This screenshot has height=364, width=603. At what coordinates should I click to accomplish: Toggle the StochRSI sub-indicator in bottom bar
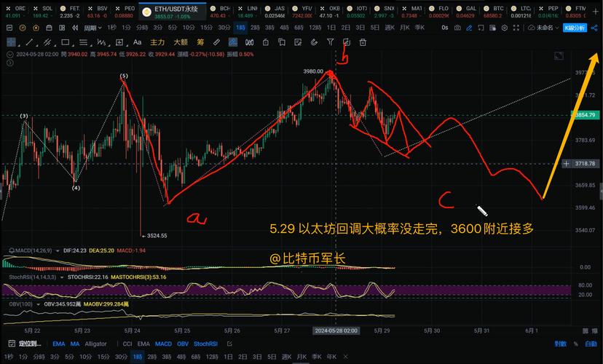click(x=206, y=344)
